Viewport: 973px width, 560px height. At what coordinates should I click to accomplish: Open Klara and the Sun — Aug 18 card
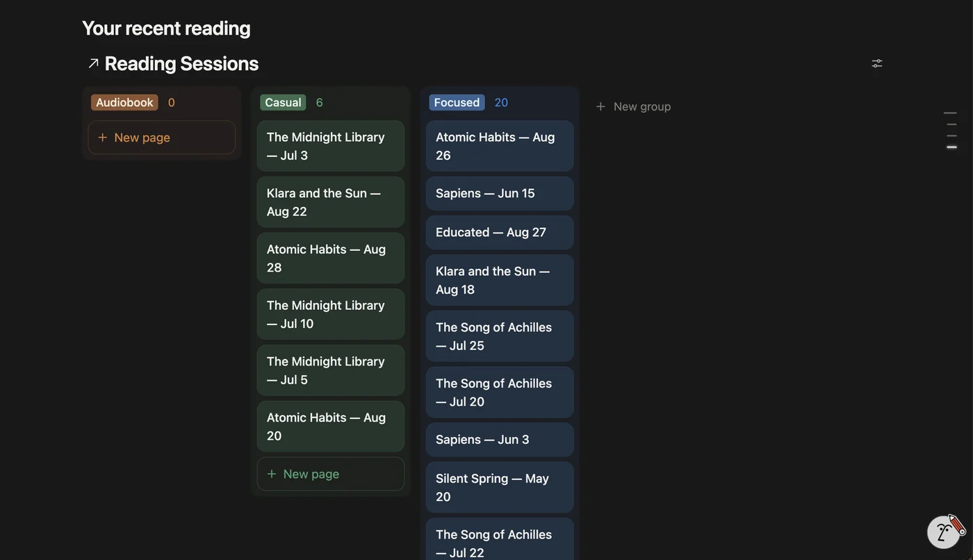point(500,280)
